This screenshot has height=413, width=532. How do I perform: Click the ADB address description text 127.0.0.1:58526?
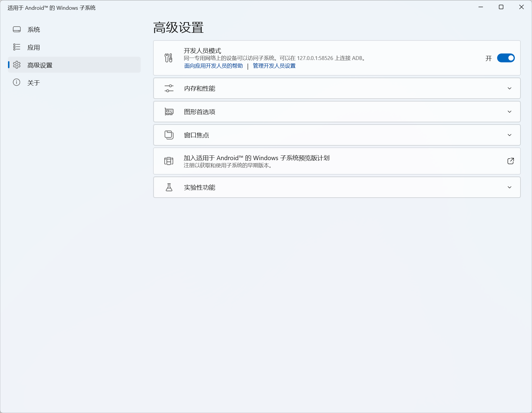pyautogui.click(x=315, y=58)
